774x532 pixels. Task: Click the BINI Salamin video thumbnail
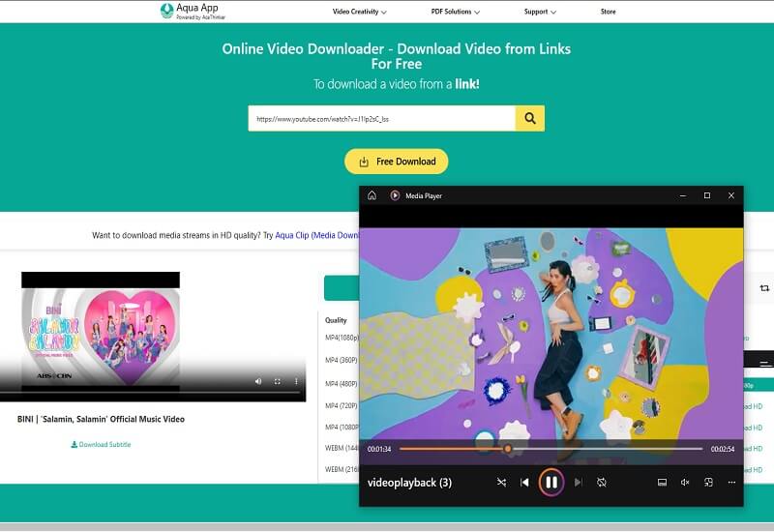(101, 330)
